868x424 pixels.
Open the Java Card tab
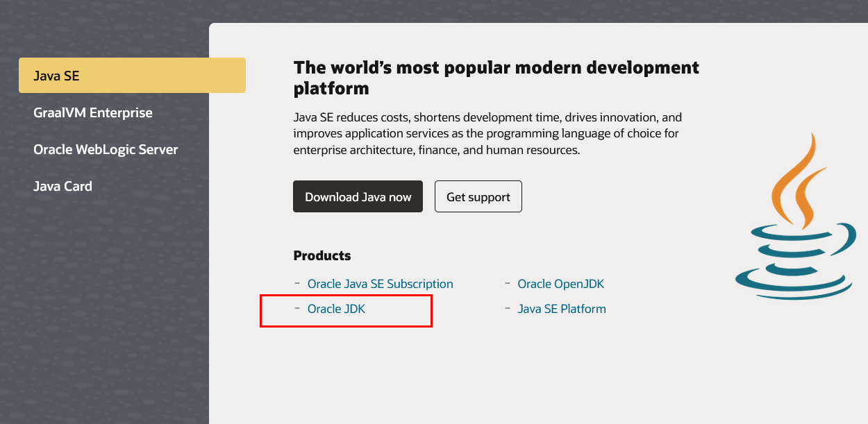62,186
